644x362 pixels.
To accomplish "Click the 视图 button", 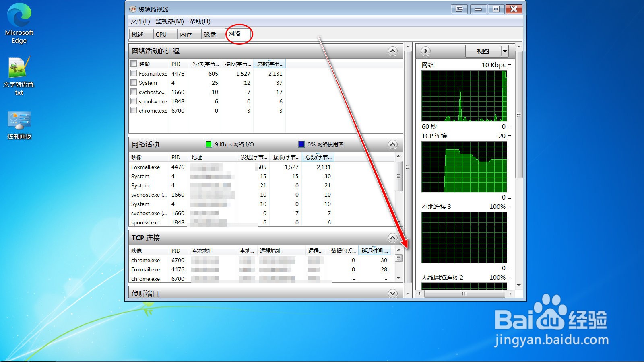I will tap(483, 51).
